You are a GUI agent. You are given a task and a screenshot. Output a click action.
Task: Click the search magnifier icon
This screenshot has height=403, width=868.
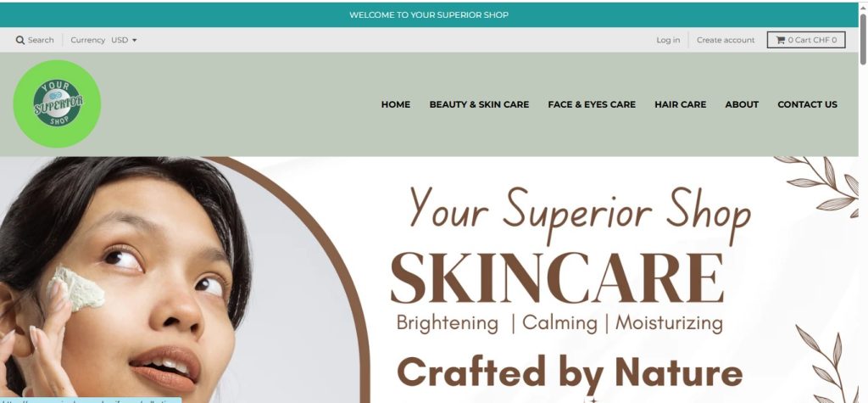20,40
